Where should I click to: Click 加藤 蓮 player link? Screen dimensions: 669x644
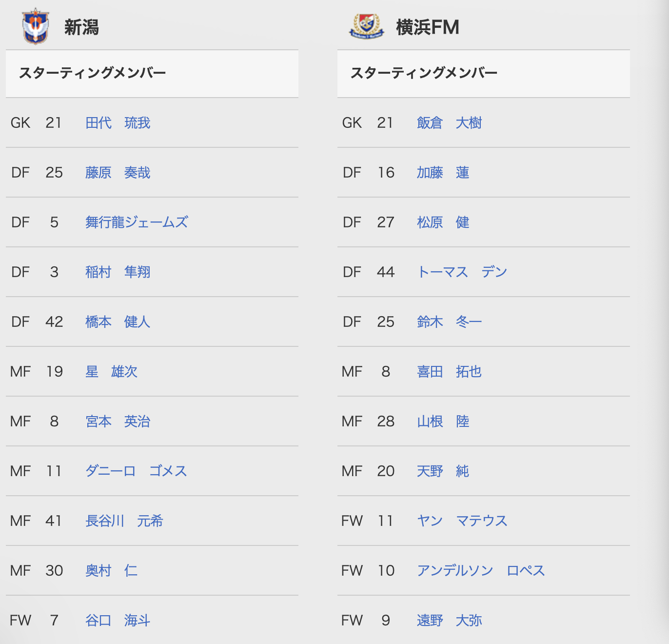pos(443,173)
